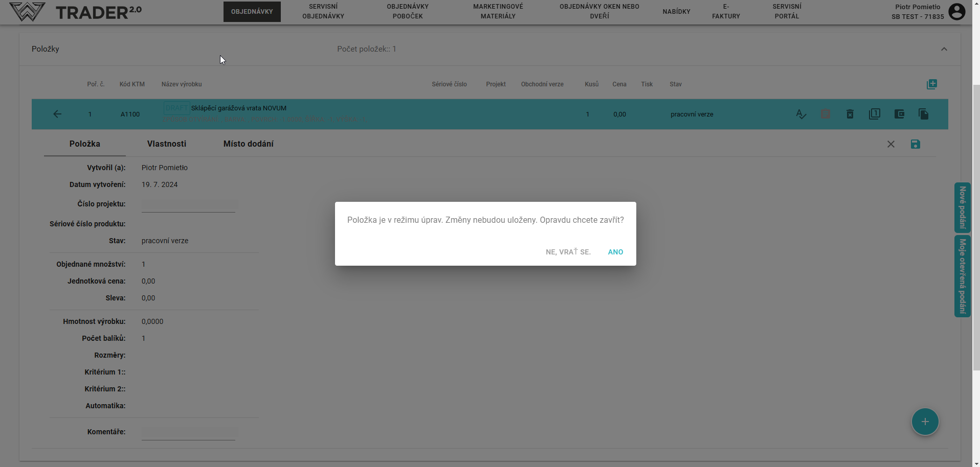Screen dimensions: 980x467
Task: Open the Nabídky menu item
Action: [676, 12]
